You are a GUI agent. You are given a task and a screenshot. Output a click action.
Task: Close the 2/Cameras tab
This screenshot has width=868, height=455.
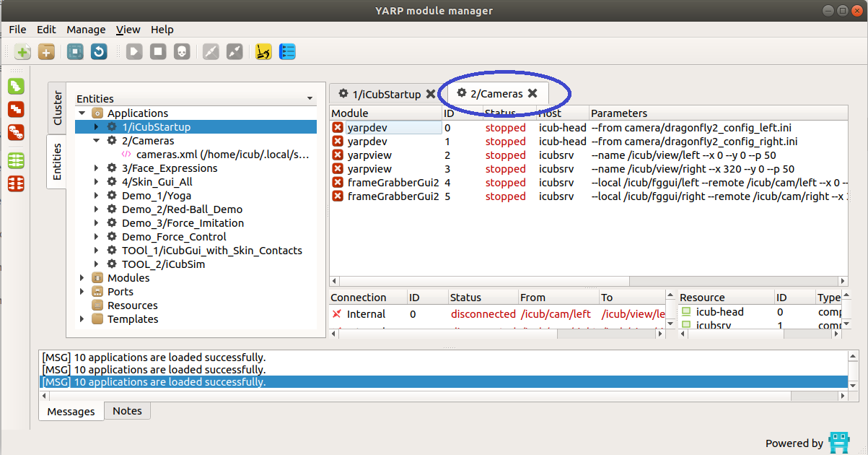(532, 93)
